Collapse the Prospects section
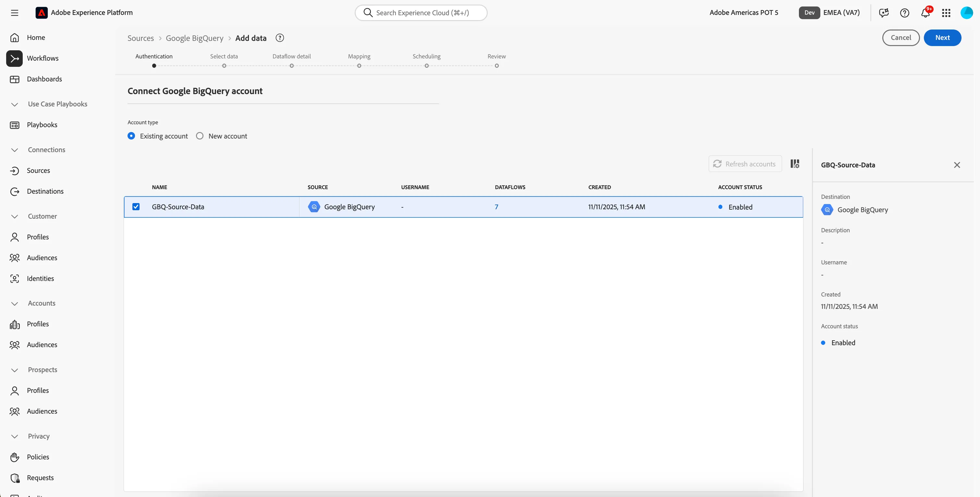Image resolution: width=980 pixels, height=497 pixels. (15, 370)
